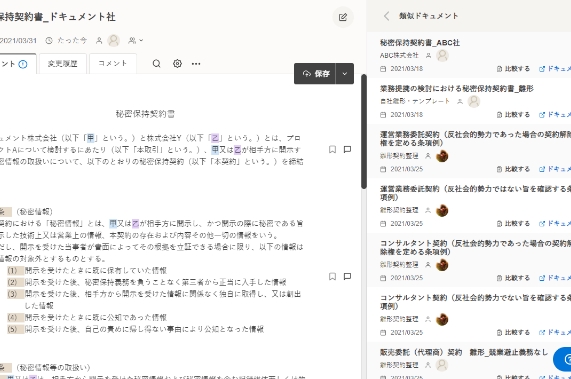Compare with 運営業務委託契約 反社会的勢力であった場合 entry
The height and width of the screenshot is (379, 571).
click(513, 169)
